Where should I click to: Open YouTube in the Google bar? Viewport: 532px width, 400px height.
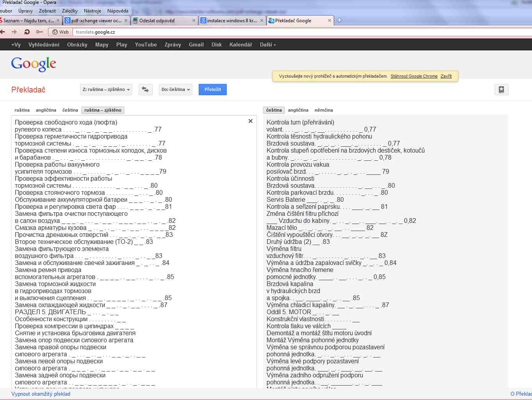click(146, 44)
